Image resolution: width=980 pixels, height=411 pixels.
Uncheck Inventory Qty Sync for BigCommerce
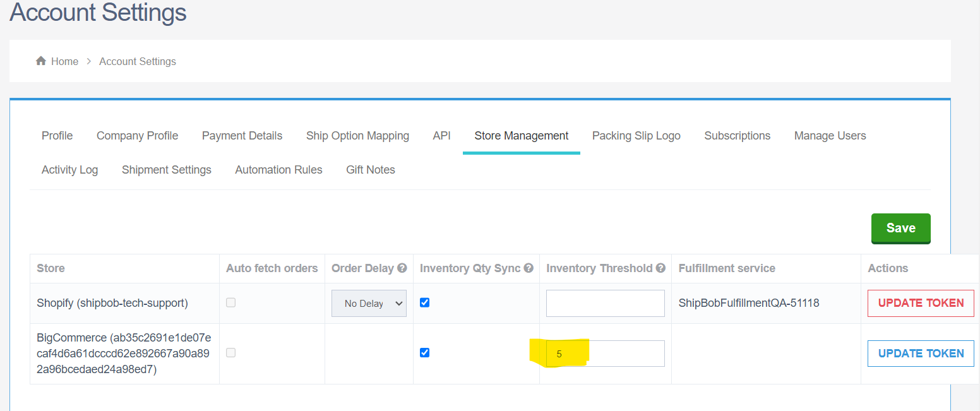click(x=424, y=352)
